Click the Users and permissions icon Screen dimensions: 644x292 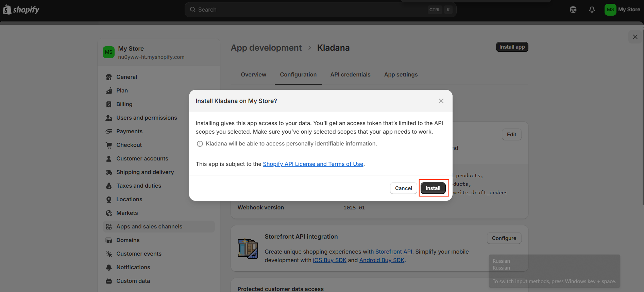point(109,118)
